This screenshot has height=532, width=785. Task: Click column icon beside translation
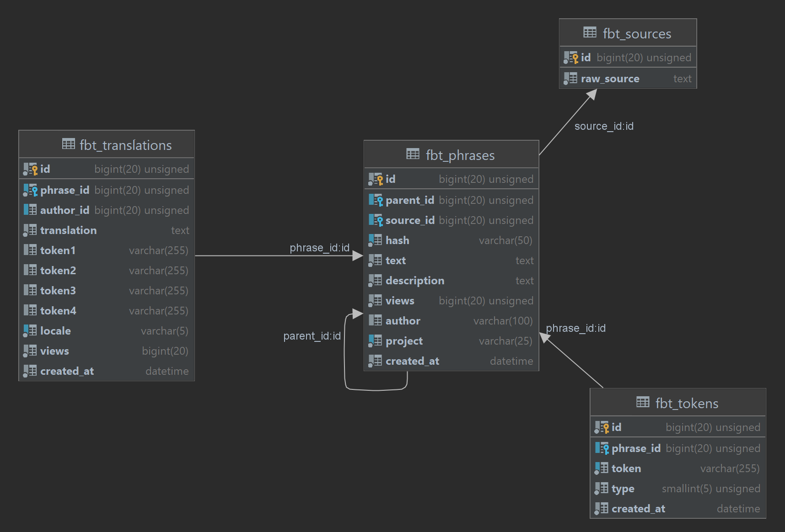pyautogui.click(x=30, y=230)
